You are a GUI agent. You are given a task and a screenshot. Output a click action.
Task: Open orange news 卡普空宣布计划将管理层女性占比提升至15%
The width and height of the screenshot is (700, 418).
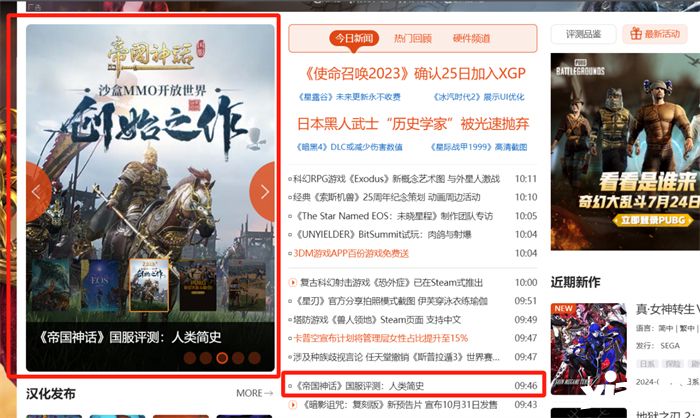380,339
